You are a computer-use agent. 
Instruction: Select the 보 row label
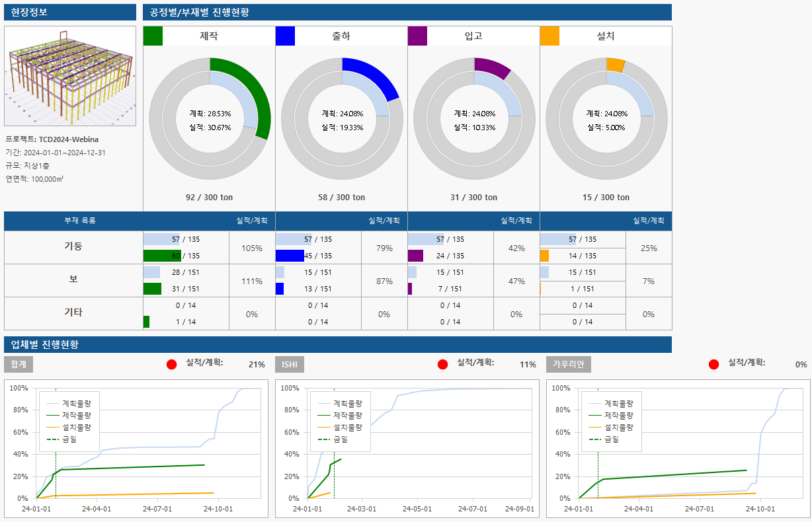[73, 280]
